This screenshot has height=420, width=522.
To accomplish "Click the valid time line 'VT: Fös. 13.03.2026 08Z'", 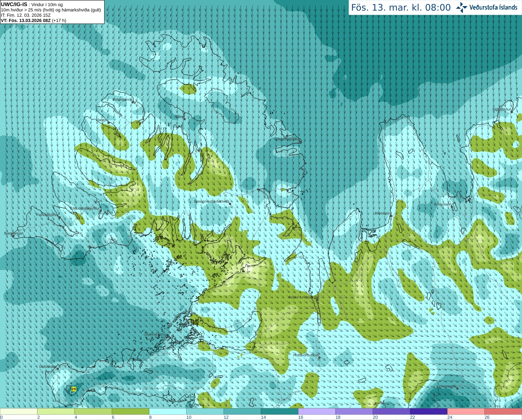I will (x=26, y=20).
